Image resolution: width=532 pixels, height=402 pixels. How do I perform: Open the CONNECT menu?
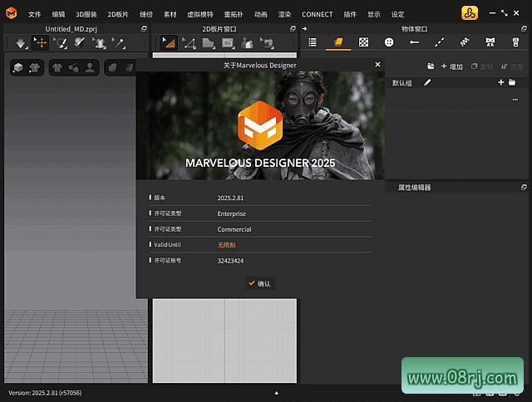pyautogui.click(x=318, y=14)
